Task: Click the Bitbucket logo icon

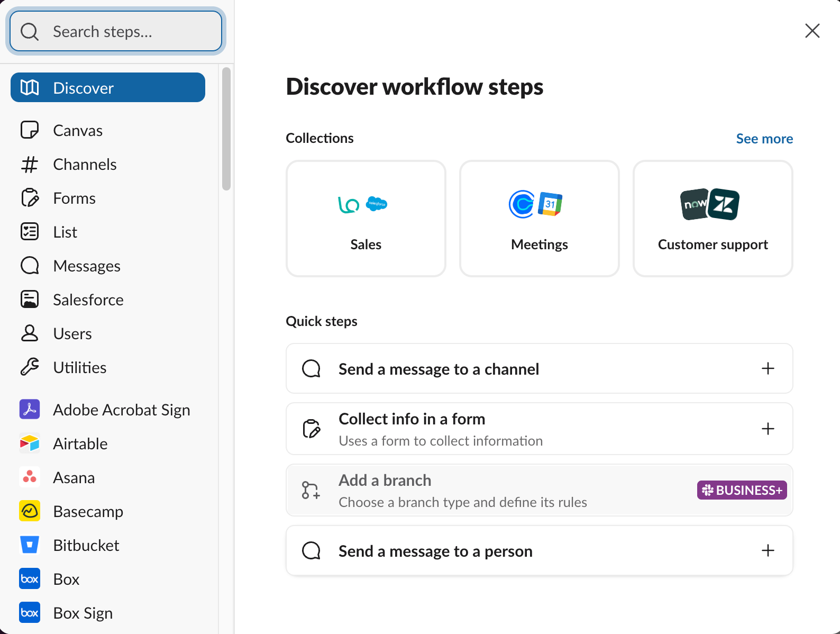Action: point(30,545)
